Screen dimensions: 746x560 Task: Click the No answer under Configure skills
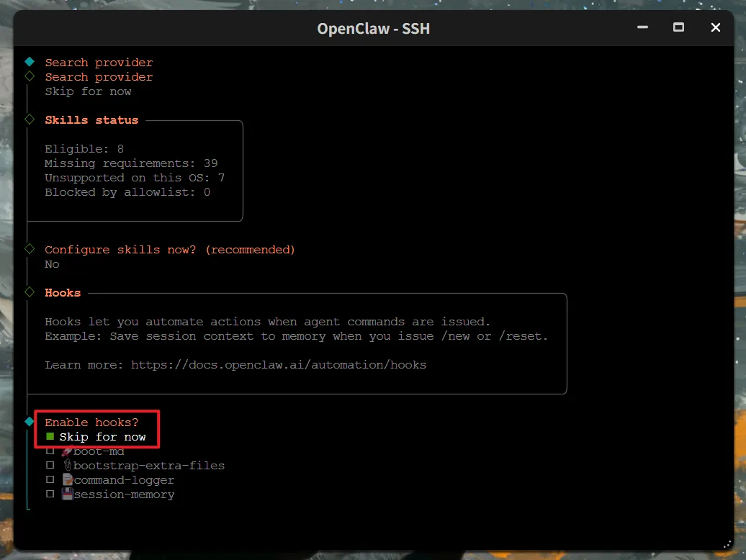point(52,264)
